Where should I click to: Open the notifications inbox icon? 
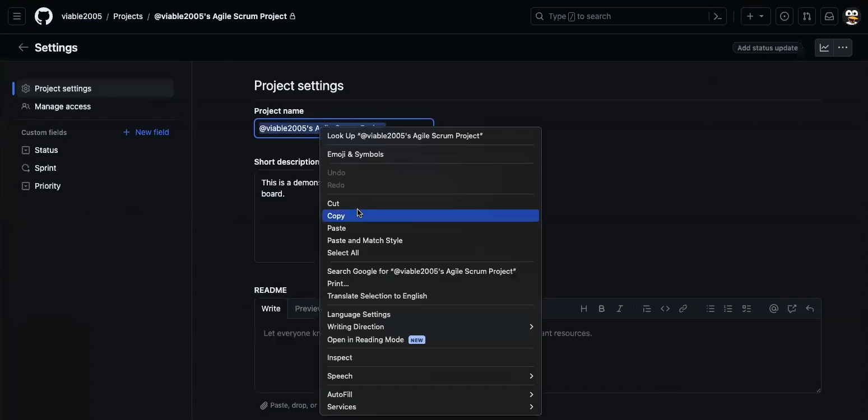829,17
